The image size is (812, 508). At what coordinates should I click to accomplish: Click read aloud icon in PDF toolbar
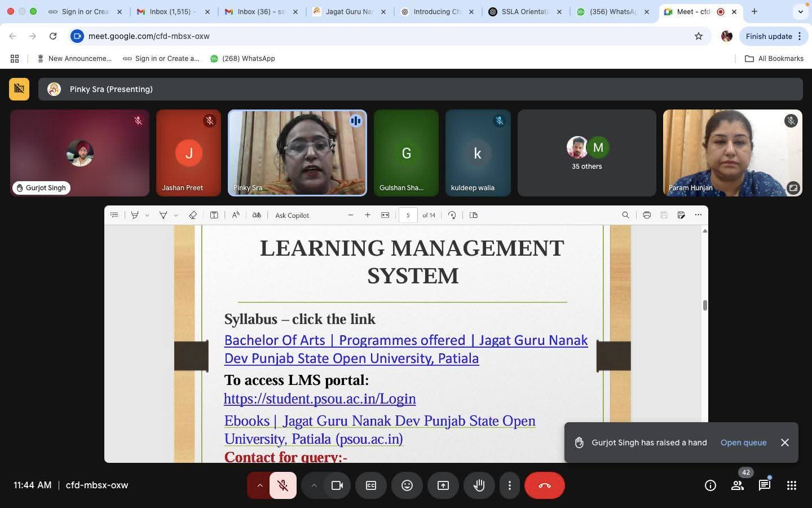point(236,215)
